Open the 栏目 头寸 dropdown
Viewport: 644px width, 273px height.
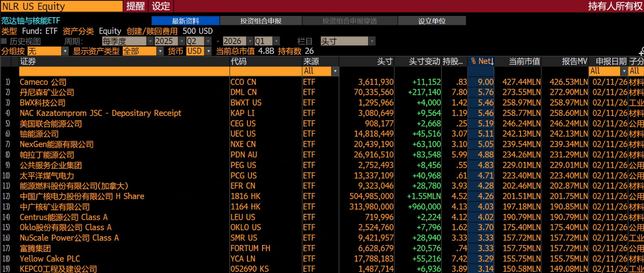(372, 41)
